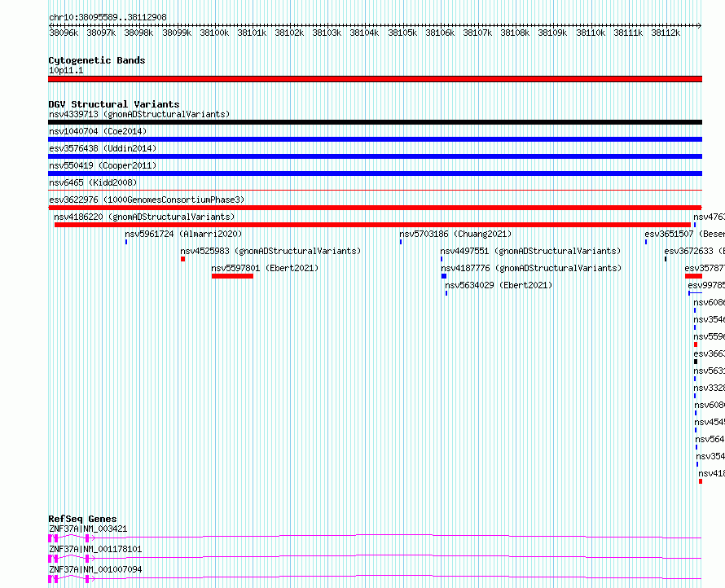
Task: Click the red nsv4186220 gnomAD variant bar
Action: tap(372, 225)
